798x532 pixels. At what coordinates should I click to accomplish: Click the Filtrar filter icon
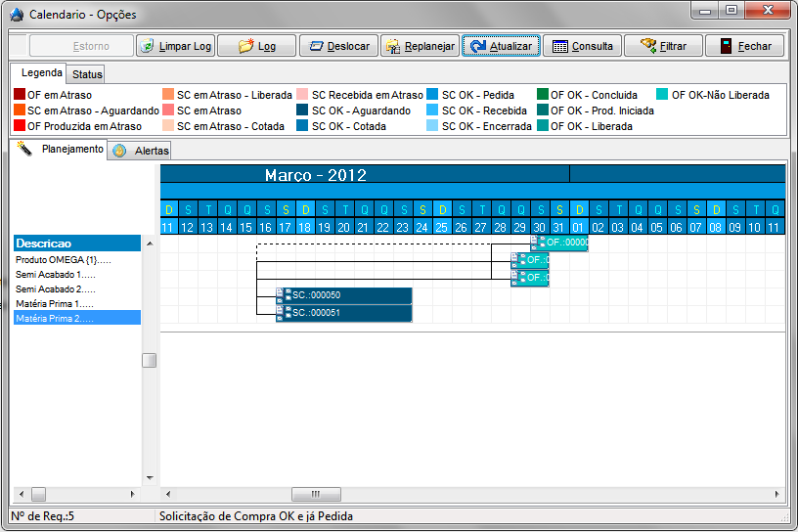[x=647, y=46]
